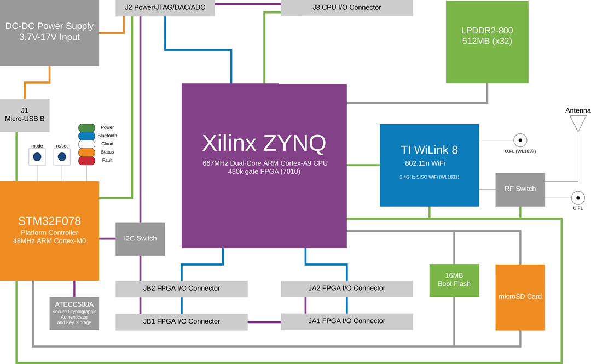The image size is (591, 364).
Task: Select the microSD Card block
Action: (520, 297)
